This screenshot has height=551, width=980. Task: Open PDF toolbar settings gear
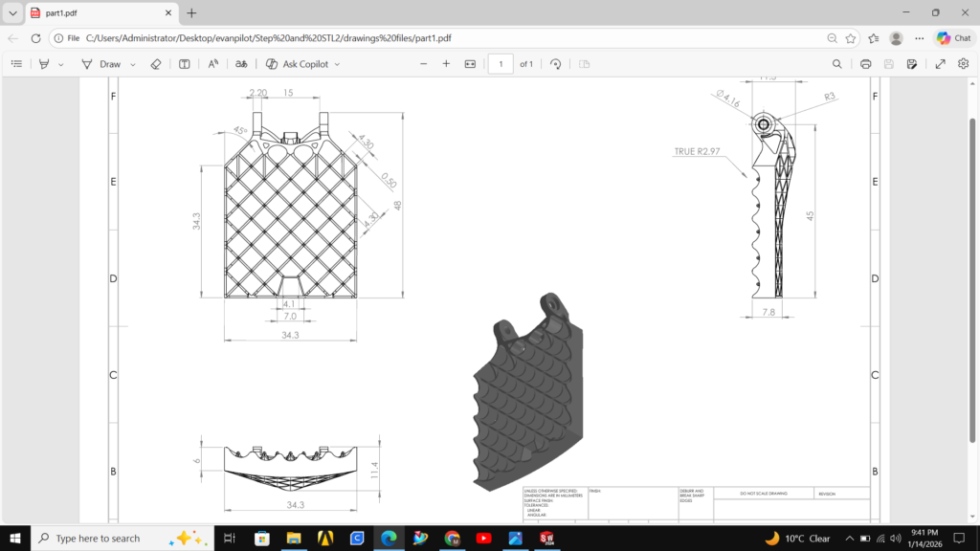[963, 64]
